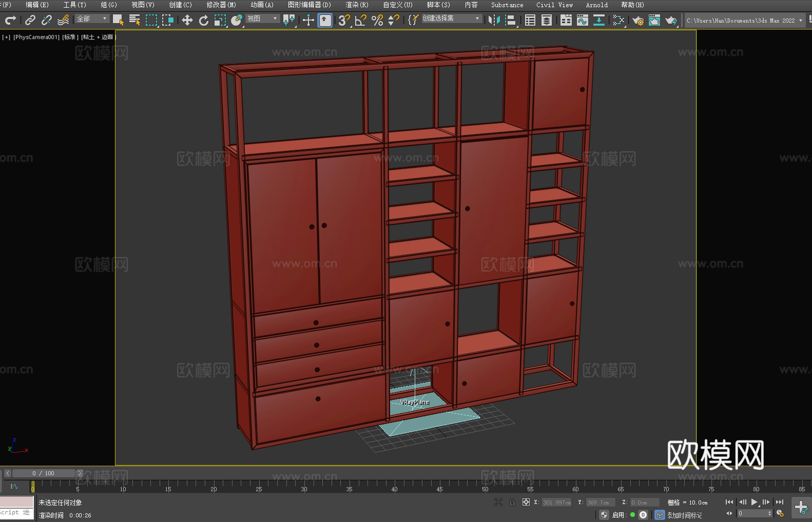The width and height of the screenshot is (812, 522).
Task: Click the Redo arrow icon
Action: pyautogui.click(x=10, y=20)
